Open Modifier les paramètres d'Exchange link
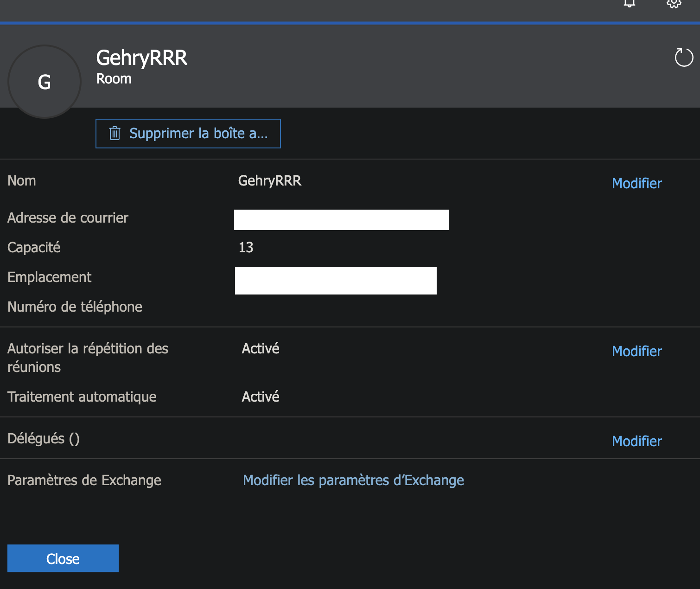Viewport: 700px width, 589px height. coord(354,480)
